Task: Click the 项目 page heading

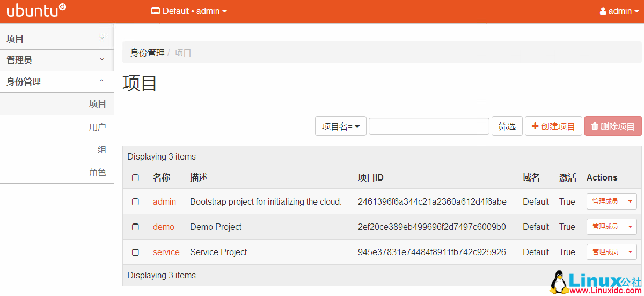Action: [x=140, y=83]
